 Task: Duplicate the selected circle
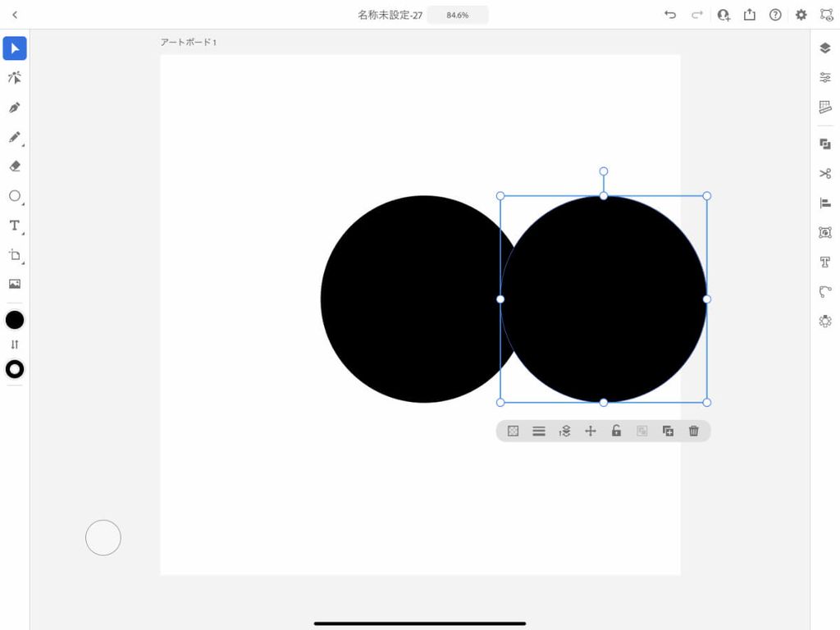668,431
